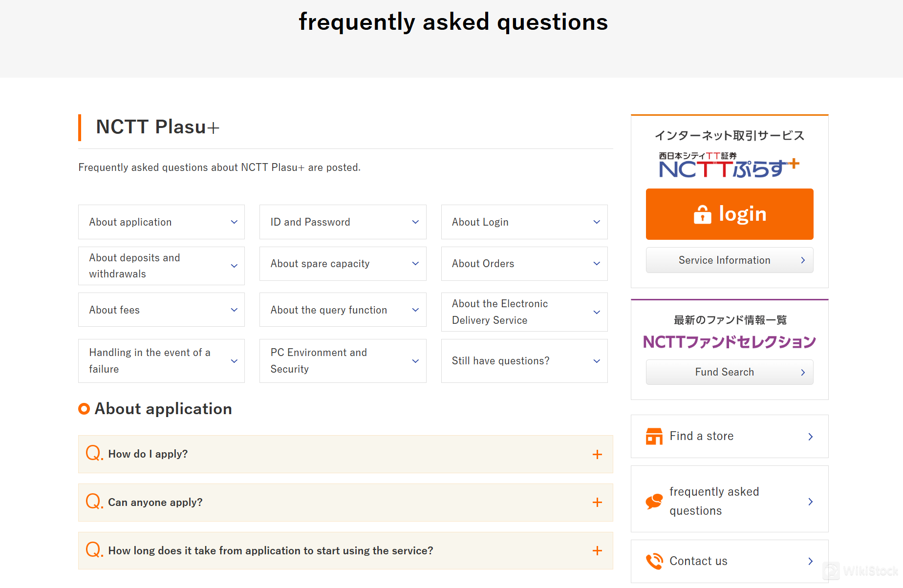Screen dimensions: 903x588
Task: Click the phone icon beside Contact us
Action: 654,561
